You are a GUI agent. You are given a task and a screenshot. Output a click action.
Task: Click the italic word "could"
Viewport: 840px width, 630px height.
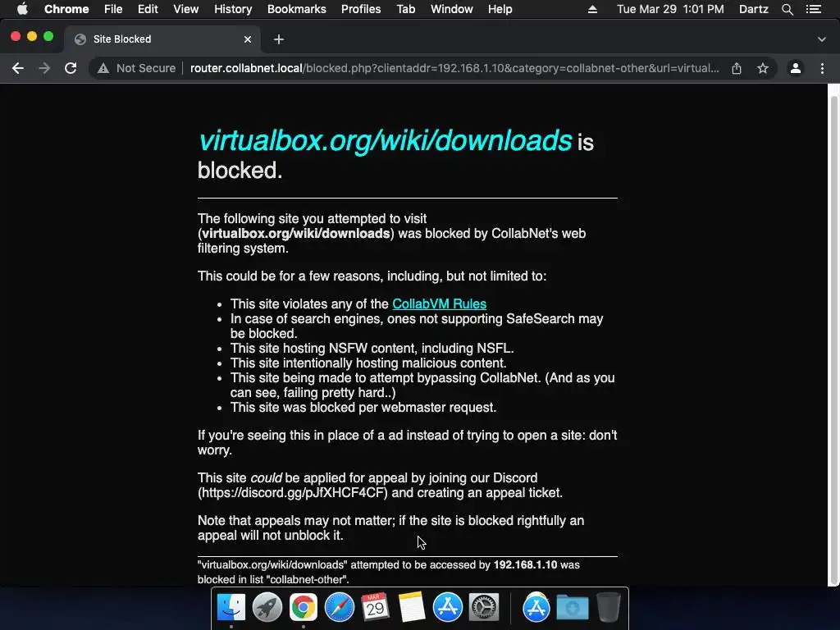pyautogui.click(x=267, y=478)
